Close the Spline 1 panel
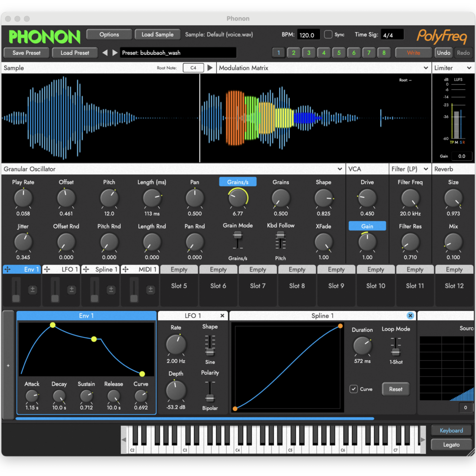The width and height of the screenshot is (476, 476). [x=410, y=316]
